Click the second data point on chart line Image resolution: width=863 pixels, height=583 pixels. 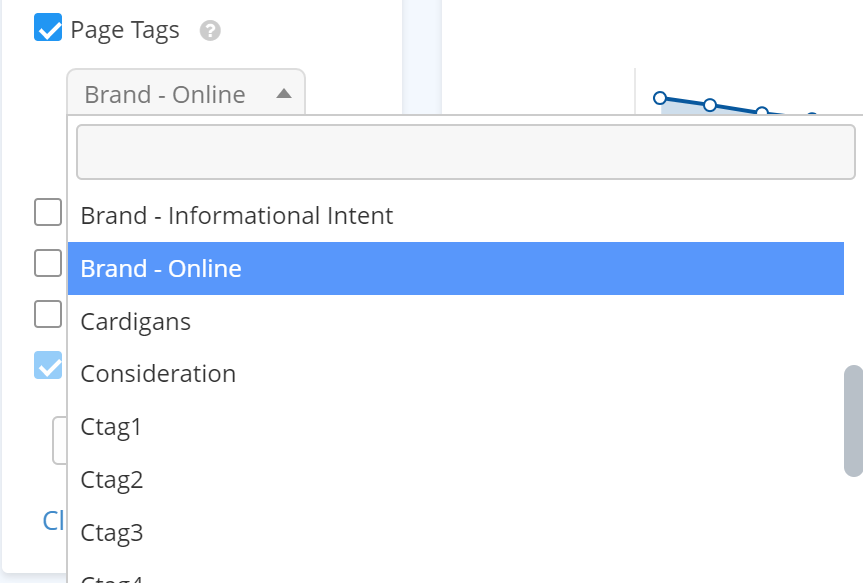710,105
